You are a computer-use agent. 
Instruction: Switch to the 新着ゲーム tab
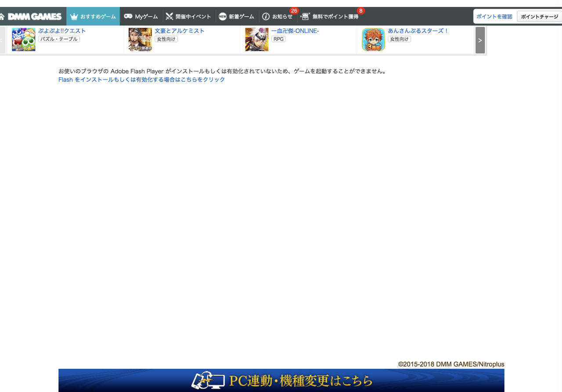pyautogui.click(x=237, y=16)
